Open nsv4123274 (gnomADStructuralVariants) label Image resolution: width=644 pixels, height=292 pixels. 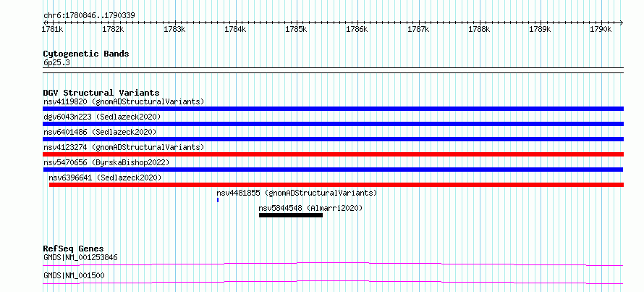(x=124, y=147)
